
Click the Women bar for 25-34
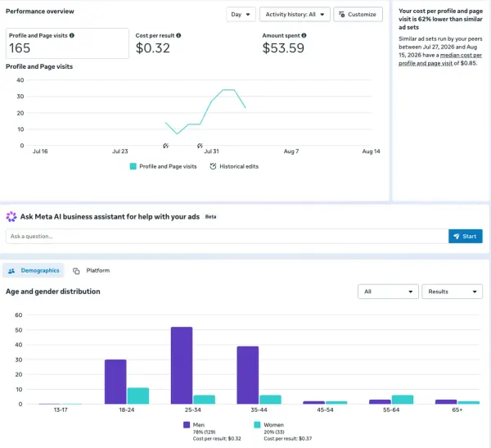tap(204, 400)
